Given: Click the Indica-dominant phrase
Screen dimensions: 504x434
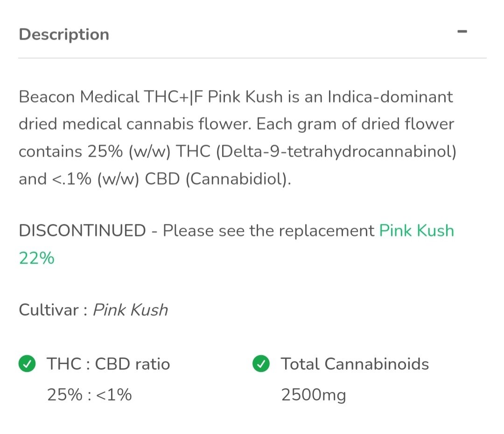Looking at the screenshot, I should 390,97.
